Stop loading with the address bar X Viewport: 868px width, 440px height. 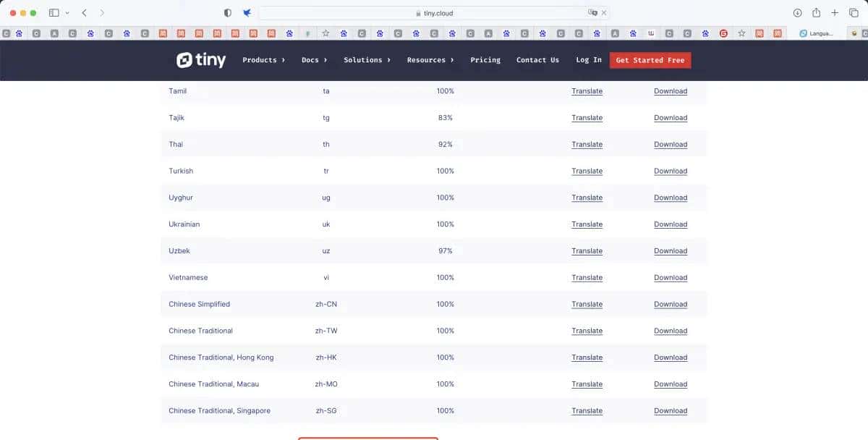coord(604,13)
